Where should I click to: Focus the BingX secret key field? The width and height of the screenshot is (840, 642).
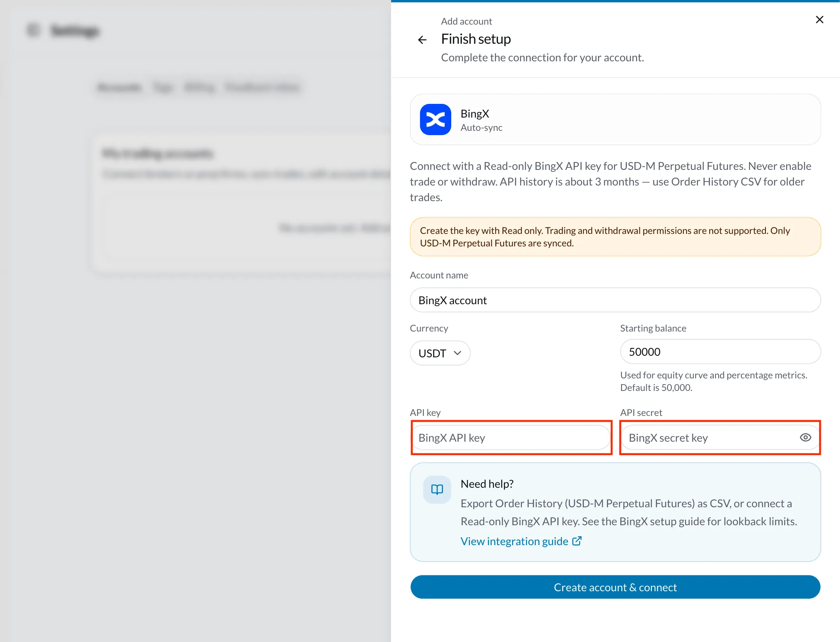click(x=720, y=437)
